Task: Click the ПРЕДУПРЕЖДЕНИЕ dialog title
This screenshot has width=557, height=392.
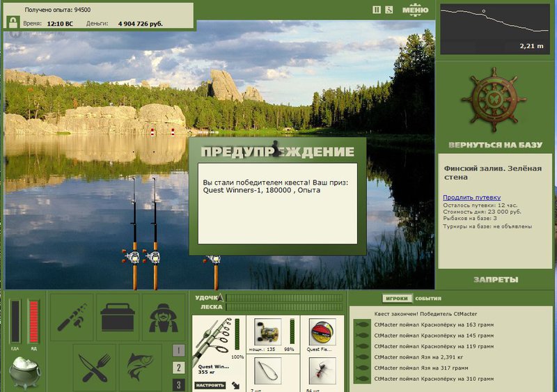Action: pos(277,152)
